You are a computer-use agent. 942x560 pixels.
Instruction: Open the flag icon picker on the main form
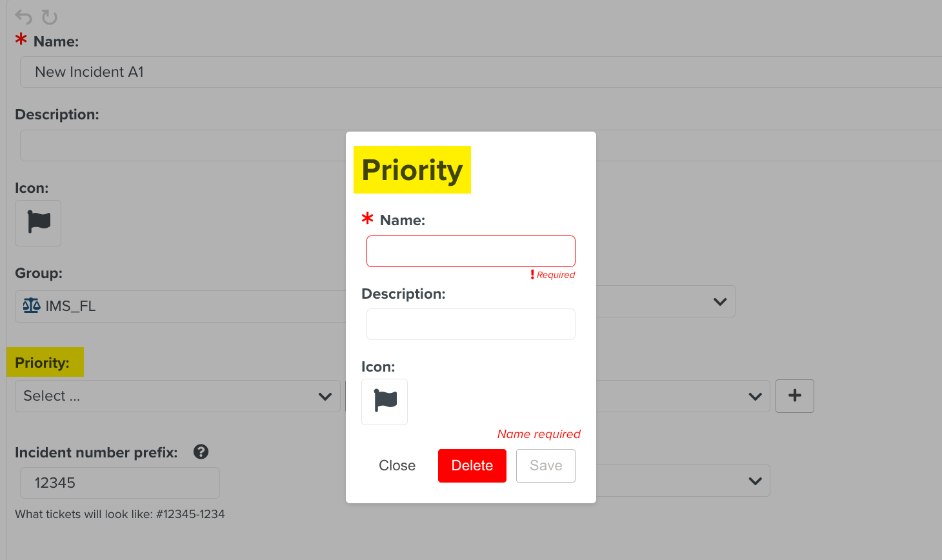point(37,223)
